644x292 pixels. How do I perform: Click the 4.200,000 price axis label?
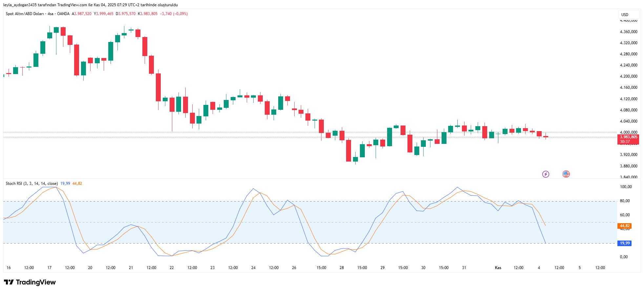tap(628, 76)
